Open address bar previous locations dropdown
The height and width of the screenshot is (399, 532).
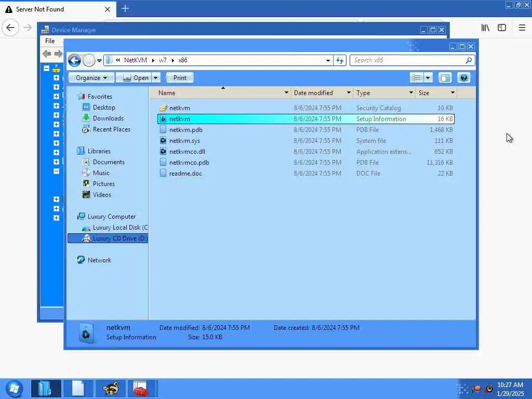click(x=328, y=60)
